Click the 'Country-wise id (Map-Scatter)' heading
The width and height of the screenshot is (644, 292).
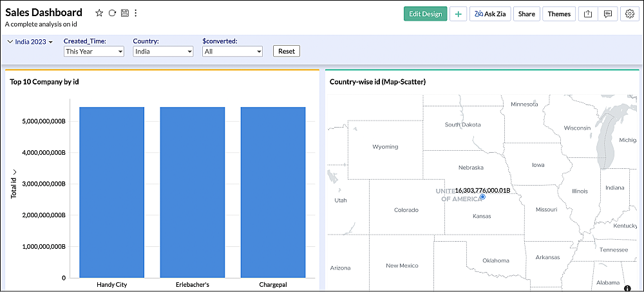(x=377, y=82)
